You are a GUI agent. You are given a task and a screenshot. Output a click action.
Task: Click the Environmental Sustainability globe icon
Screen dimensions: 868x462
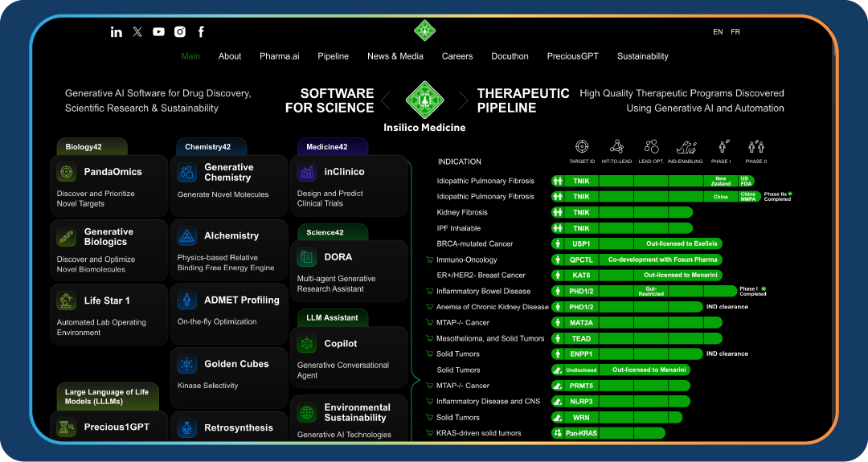point(307,412)
